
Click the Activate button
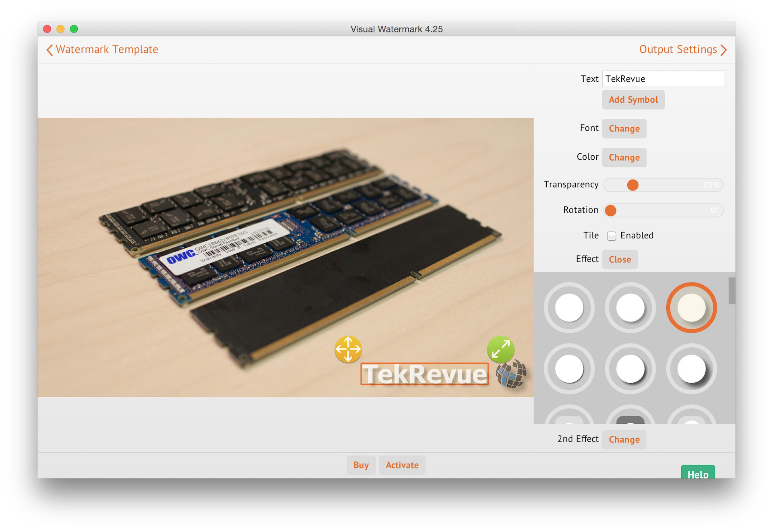click(402, 465)
